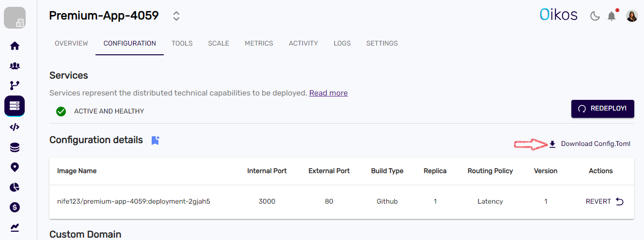Switch to the Logs tab
The image size is (644, 240).
coord(342,43)
